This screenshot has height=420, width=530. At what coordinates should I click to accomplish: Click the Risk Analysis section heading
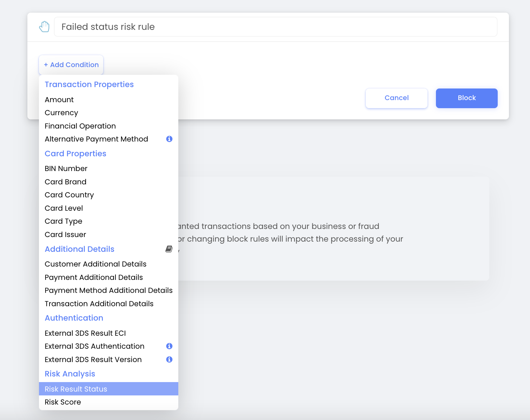[70, 374]
